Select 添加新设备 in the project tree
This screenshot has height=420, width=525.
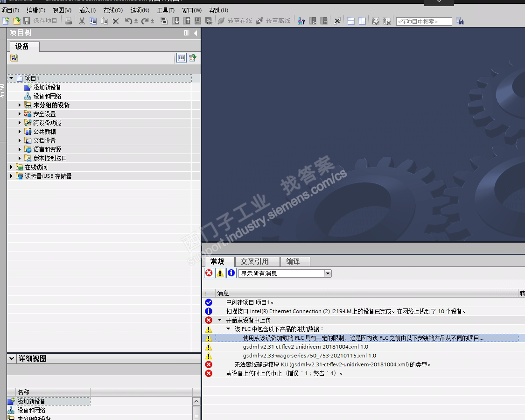(x=47, y=87)
